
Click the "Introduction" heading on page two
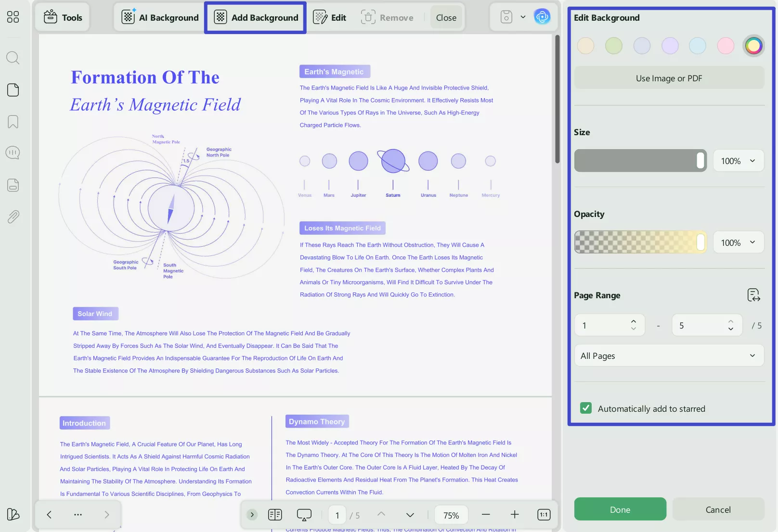[85, 423]
